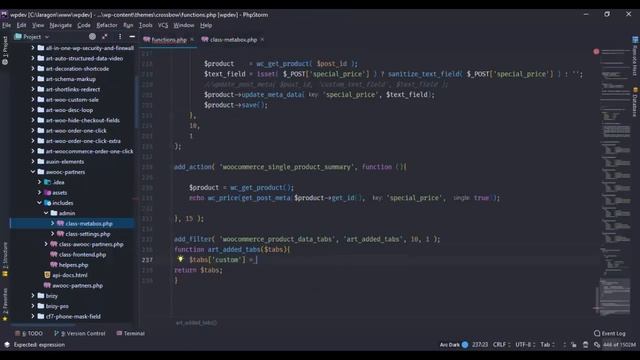This screenshot has width=640, height=360.
Task: Click the UTF-8 encoding selector
Action: pyautogui.click(x=524, y=344)
